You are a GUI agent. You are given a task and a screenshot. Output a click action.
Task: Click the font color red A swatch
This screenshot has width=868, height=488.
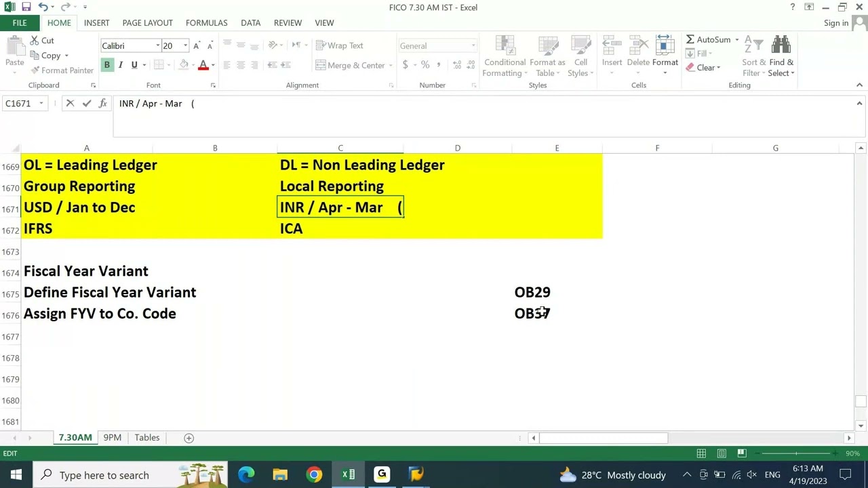click(x=203, y=65)
